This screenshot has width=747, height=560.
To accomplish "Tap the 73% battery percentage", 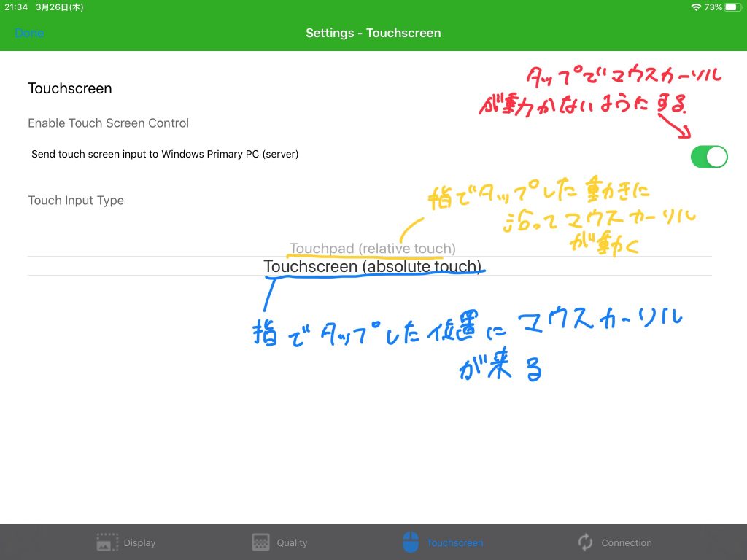I will (713, 7).
